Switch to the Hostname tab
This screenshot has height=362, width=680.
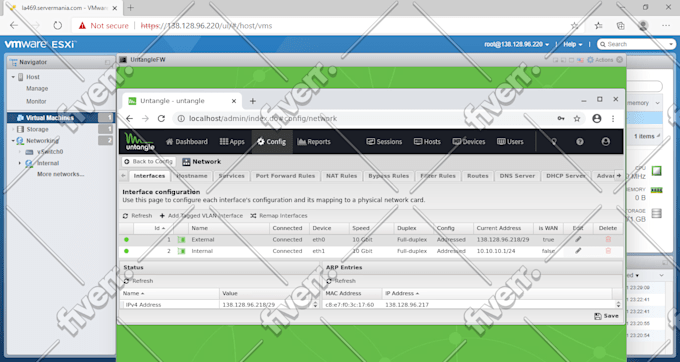192,176
